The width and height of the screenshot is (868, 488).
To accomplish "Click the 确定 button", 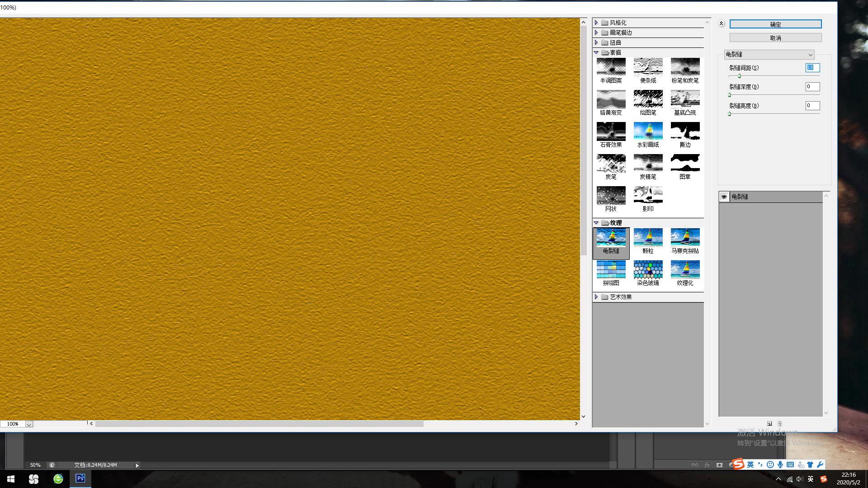I will pos(775,24).
